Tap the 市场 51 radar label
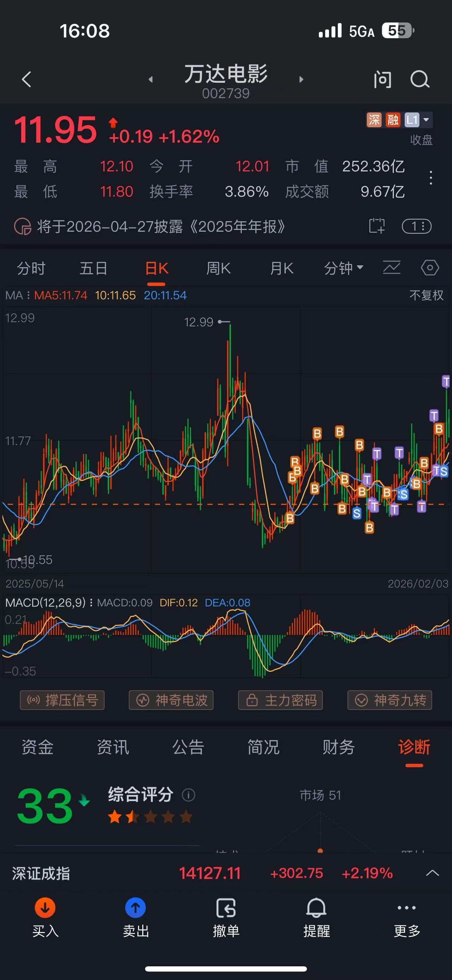 click(320, 795)
